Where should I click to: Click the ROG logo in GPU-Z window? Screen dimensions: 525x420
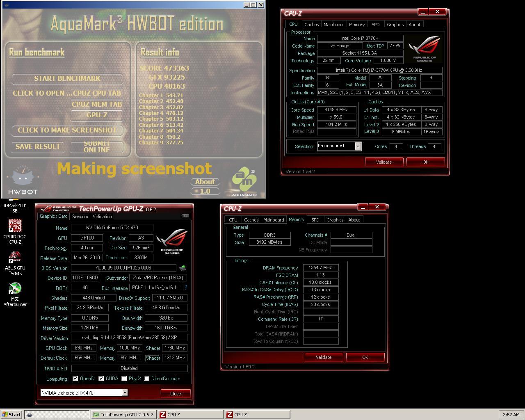coord(172,242)
